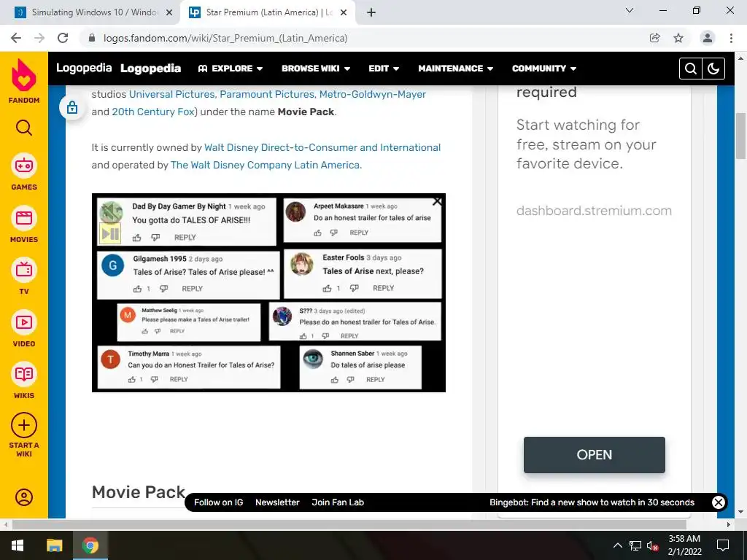Screen dimensions: 747x560
Task: Show hidden system tray icons
Action: (617, 545)
